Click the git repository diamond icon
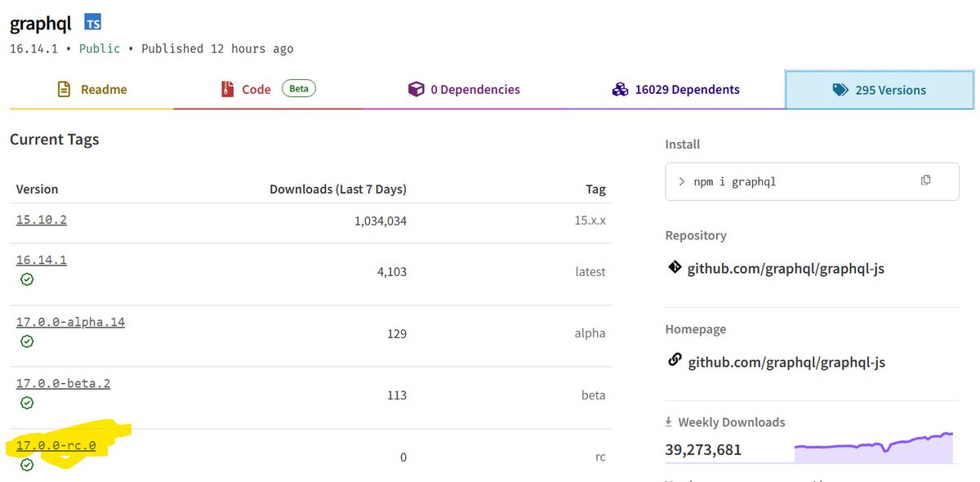This screenshot has height=482, width=980. [x=675, y=266]
